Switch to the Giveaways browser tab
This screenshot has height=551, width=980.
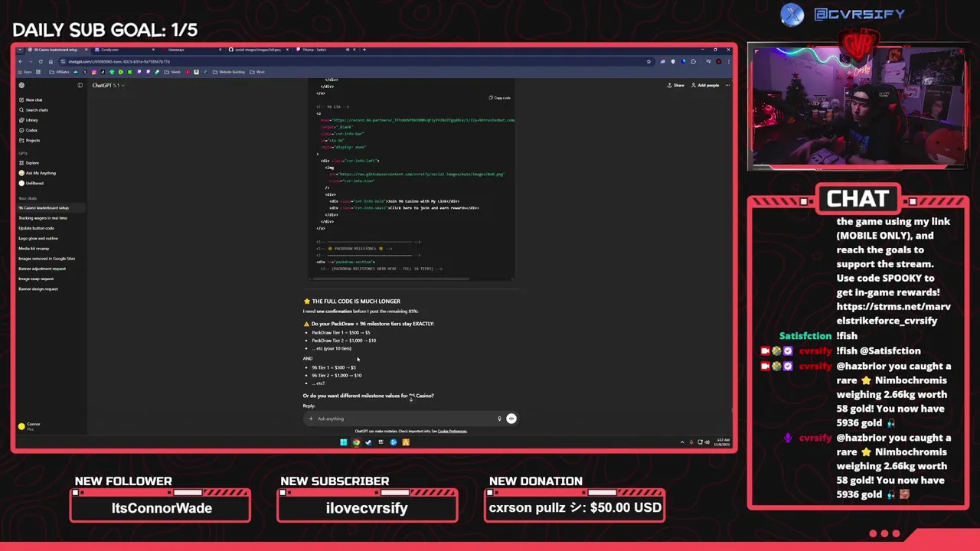pos(191,50)
